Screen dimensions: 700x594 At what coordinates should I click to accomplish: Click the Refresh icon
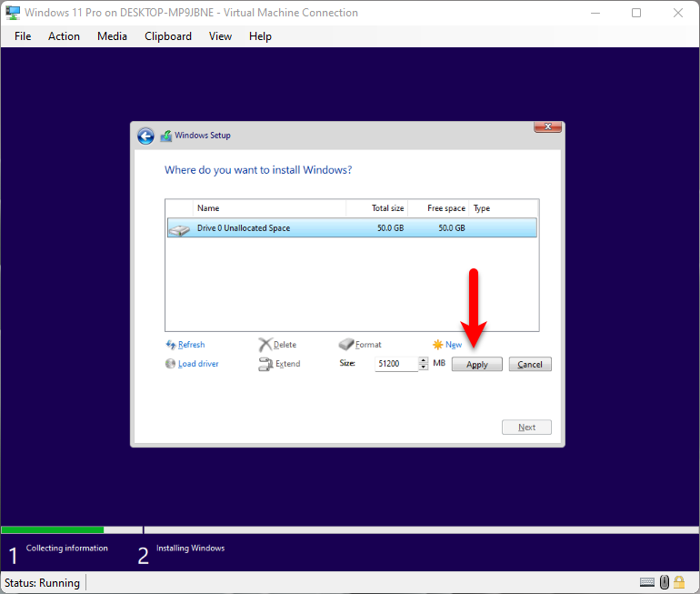click(x=171, y=345)
